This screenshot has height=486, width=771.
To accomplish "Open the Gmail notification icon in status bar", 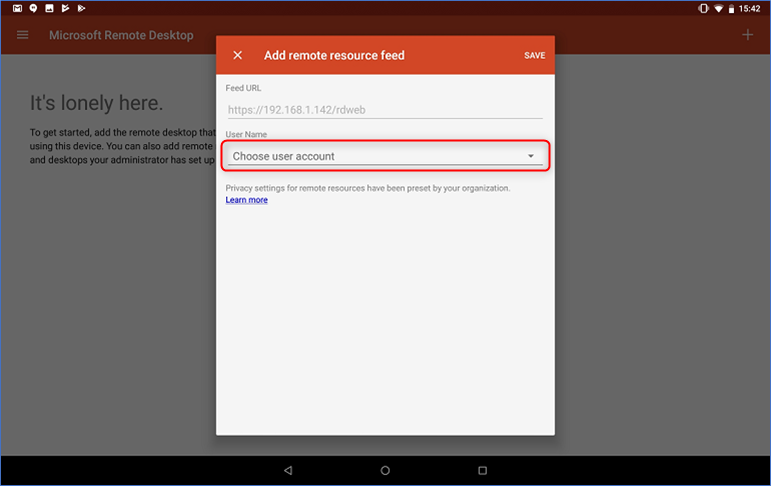I will pyautogui.click(x=18, y=8).
